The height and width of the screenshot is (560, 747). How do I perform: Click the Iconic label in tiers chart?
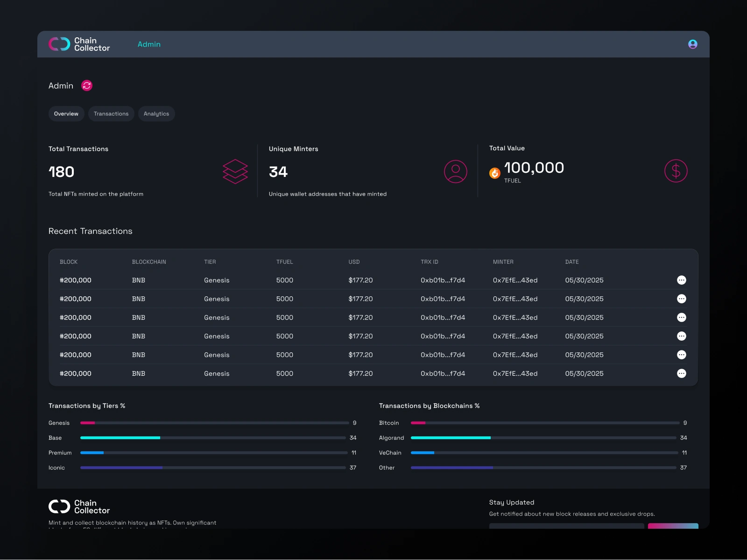(57, 468)
